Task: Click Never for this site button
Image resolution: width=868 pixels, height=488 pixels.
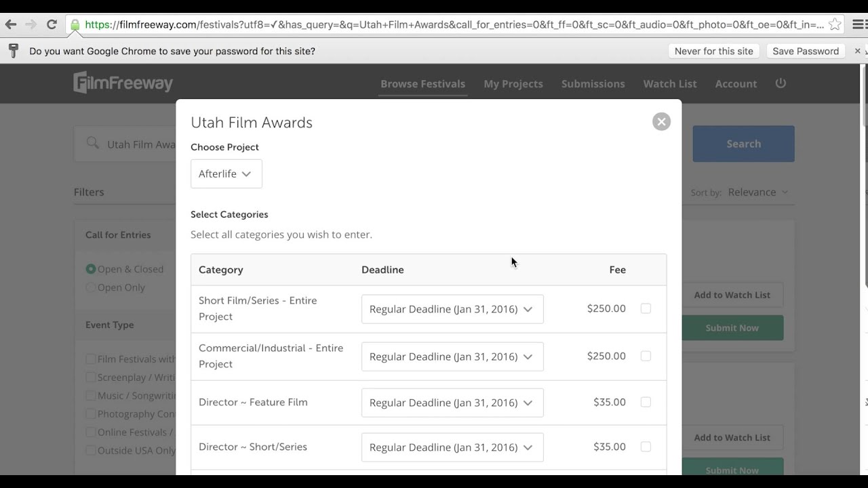Action: [x=714, y=51]
